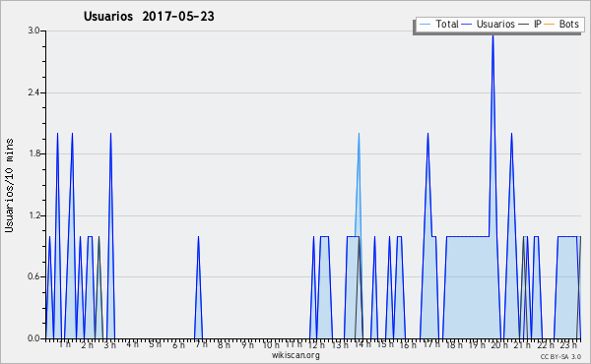Click the 12 h label on x-axis
591x364 pixels.
click(x=316, y=344)
